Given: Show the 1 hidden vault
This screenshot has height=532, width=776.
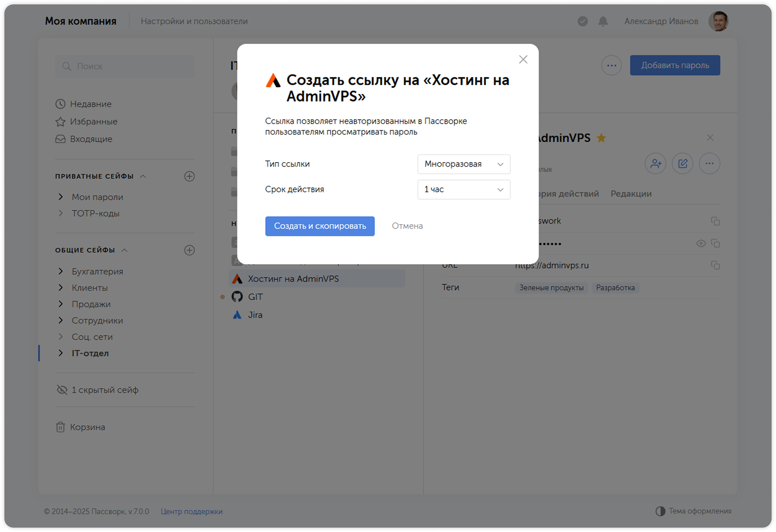Looking at the screenshot, I should (x=98, y=390).
